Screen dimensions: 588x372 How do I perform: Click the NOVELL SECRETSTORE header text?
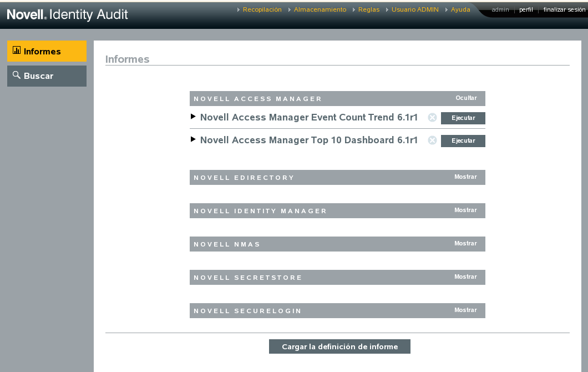coord(247,278)
